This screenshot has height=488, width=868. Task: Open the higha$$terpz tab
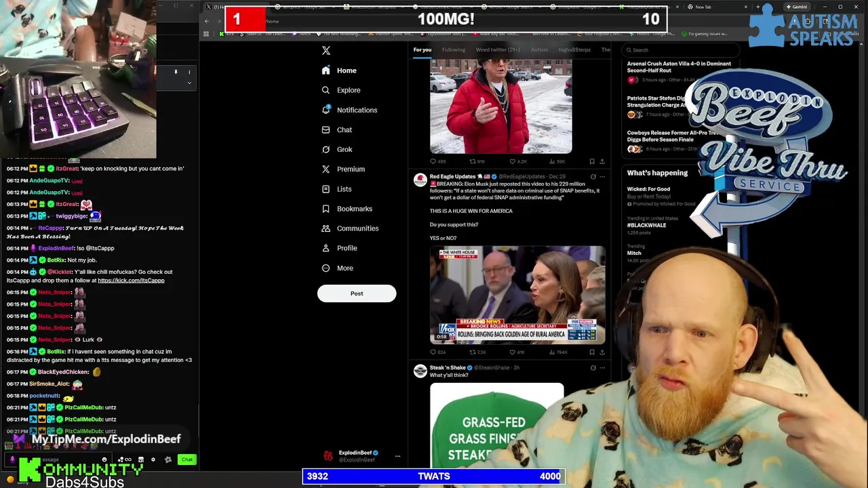[x=574, y=49]
